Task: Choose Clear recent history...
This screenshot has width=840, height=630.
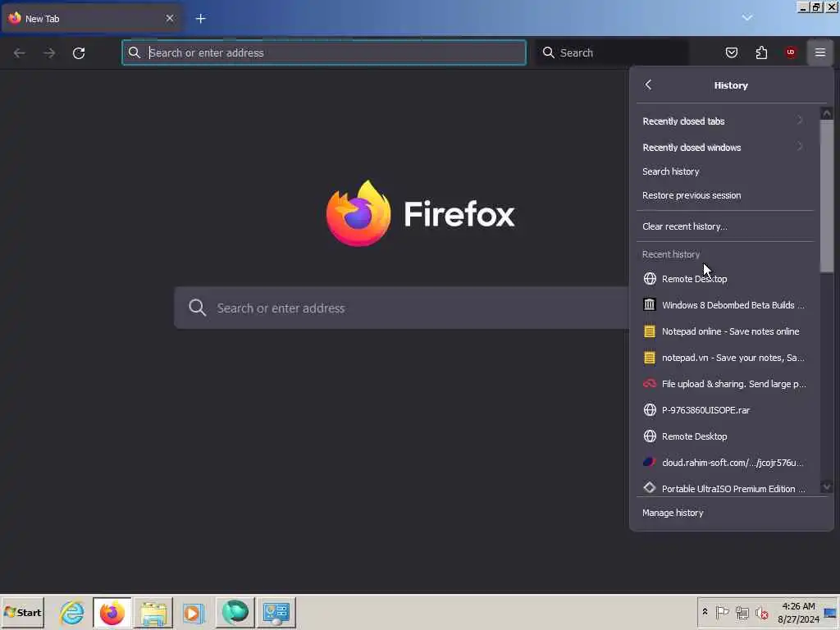Action: [725, 226]
